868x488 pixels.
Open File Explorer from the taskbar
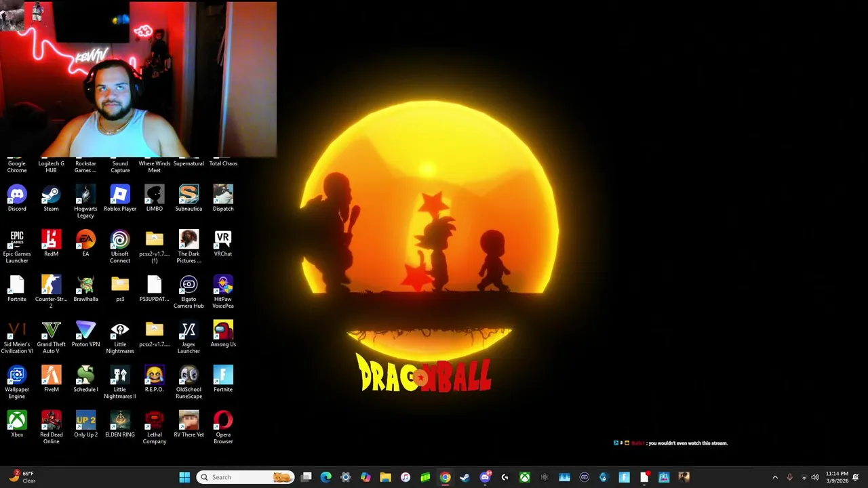385,477
